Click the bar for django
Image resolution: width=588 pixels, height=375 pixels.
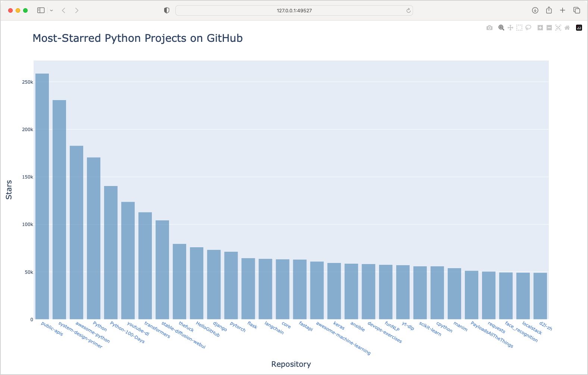pyautogui.click(x=214, y=285)
